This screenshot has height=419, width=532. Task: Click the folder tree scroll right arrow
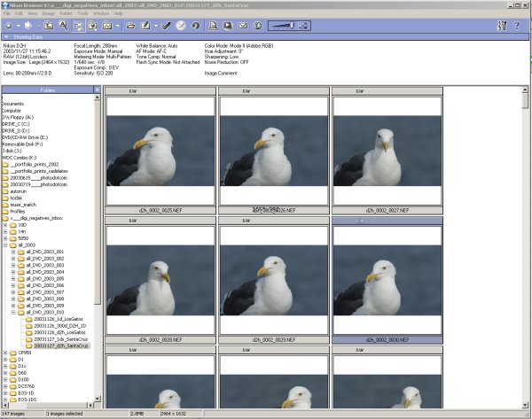(90, 405)
